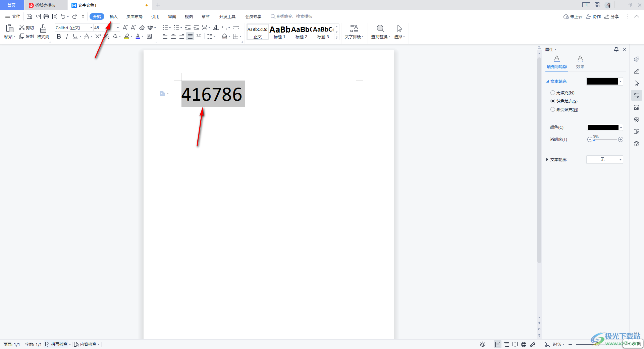The width and height of the screenshot is (644, 349).
Task: Open the Review ribbon tab
Action: tap(172, 16)
